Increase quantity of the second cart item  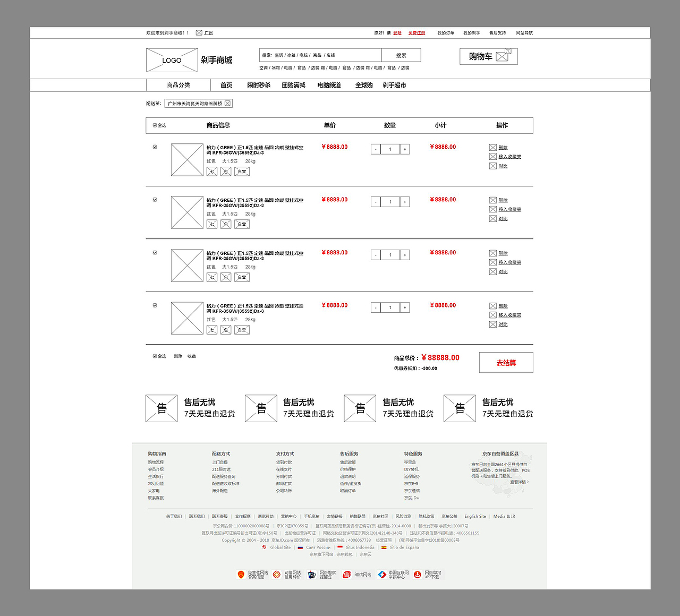(405, 202)
